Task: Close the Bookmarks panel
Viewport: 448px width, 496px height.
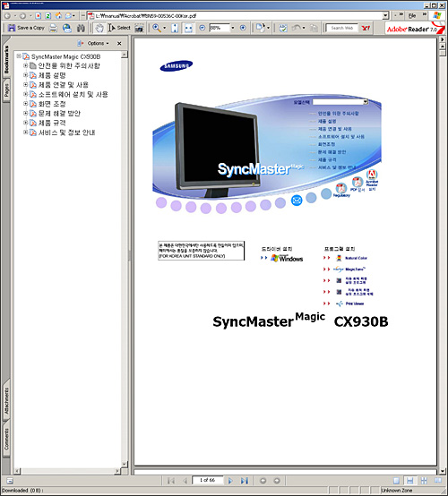Action: [119, 43]
